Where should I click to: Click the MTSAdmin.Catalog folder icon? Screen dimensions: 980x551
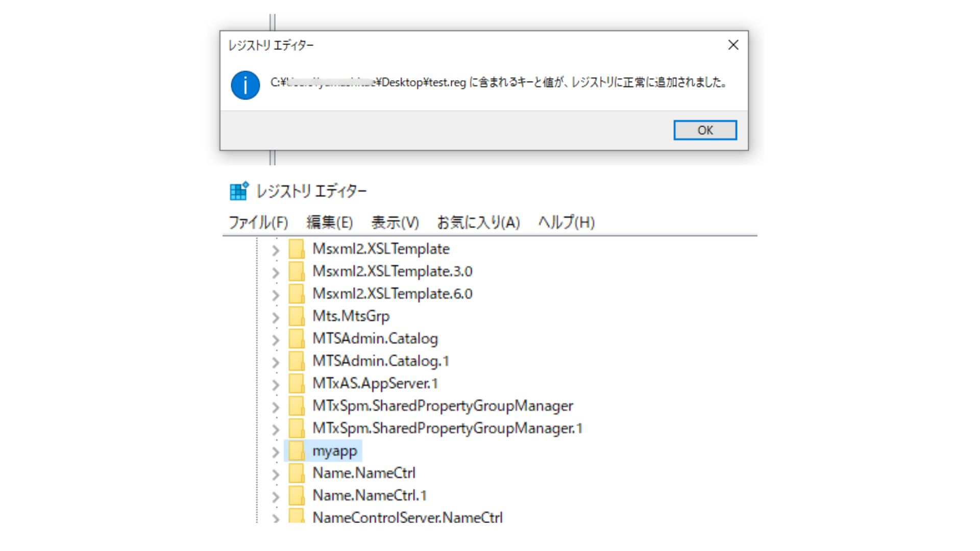click(x=297, y=339)
